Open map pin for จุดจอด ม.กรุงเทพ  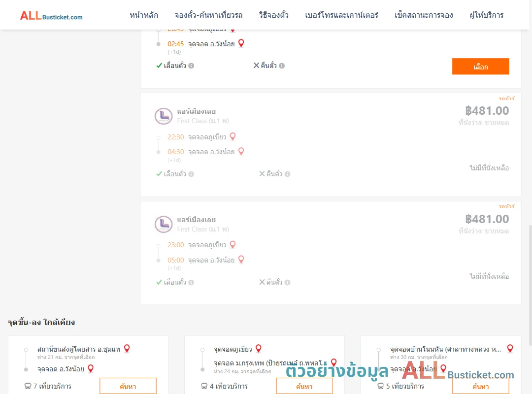tap(334, 362)
